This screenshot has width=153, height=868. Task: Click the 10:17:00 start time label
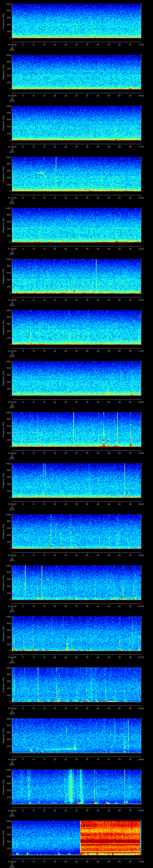coord(12,197)
